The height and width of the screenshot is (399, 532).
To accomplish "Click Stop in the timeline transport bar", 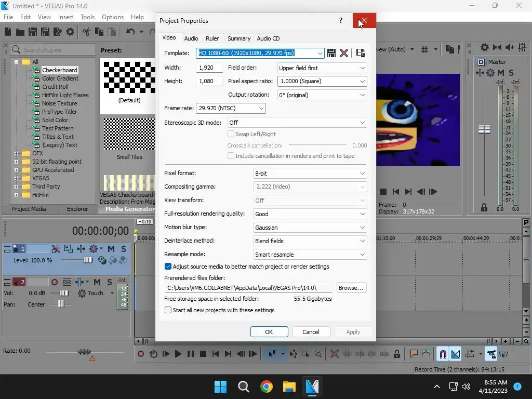I will coord(203,354).
